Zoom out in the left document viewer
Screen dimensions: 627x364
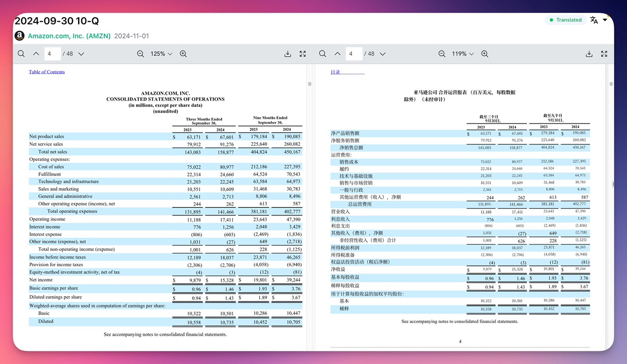click(x=140, y=54)
